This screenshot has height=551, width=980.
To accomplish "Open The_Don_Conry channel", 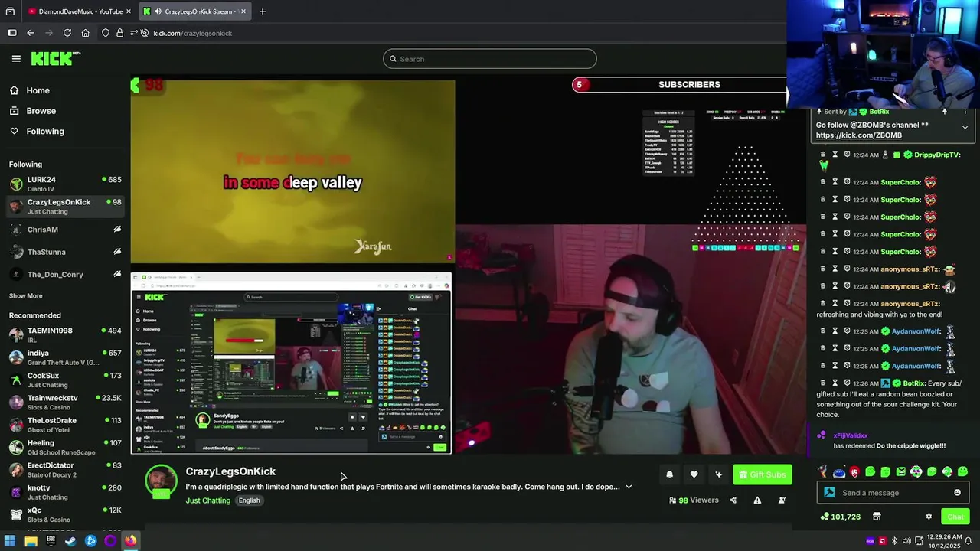I will [x=65, y=274].
